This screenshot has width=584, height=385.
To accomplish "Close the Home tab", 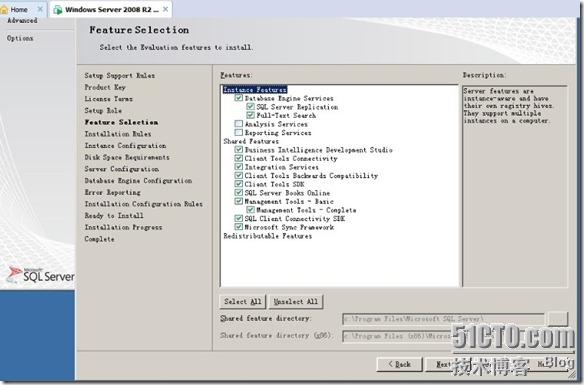I will click(x=41, y=9).
